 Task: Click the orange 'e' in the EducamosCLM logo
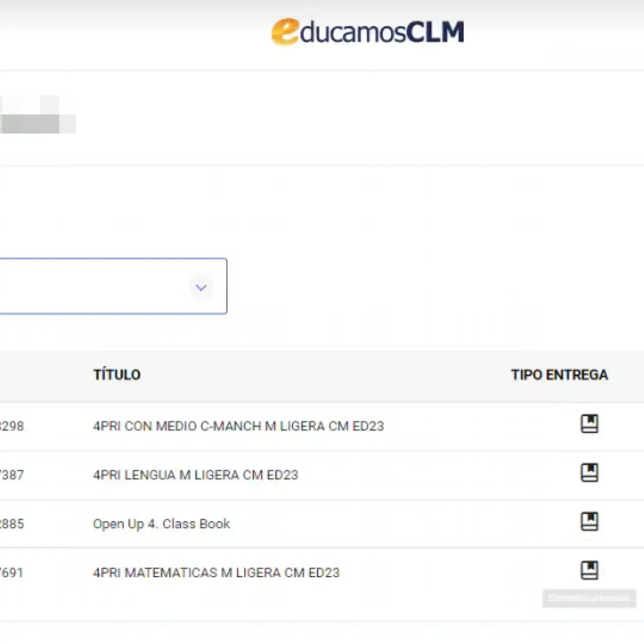click(285, 32)
